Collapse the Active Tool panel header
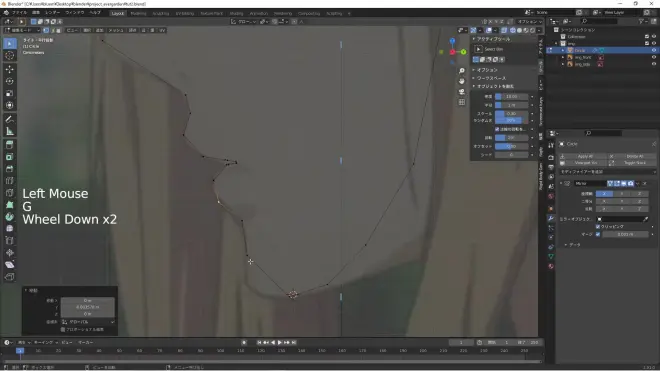 click(503, 39)
